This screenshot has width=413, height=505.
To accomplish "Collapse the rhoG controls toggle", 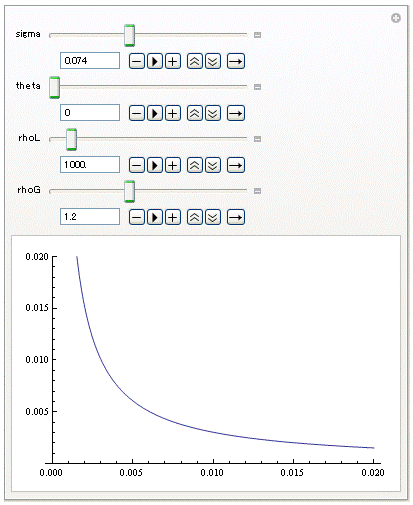I will (257, 191).
